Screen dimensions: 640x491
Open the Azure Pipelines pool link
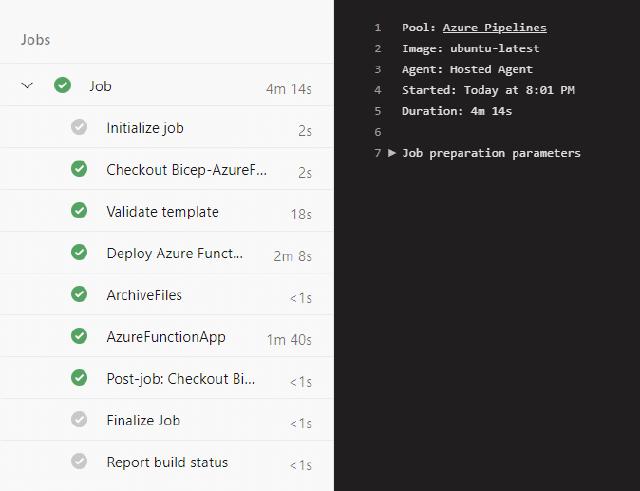[494, 27]
